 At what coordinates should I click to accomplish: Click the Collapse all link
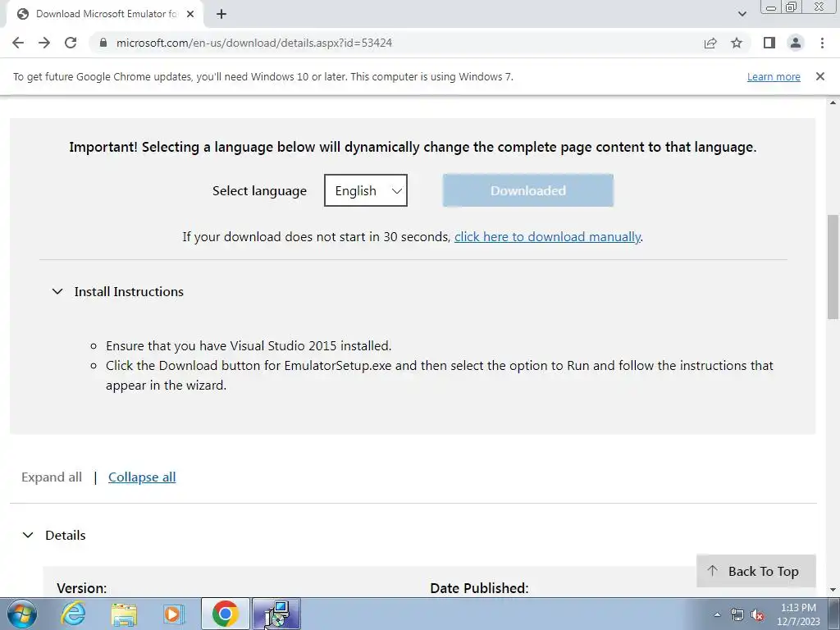(142, 477)
